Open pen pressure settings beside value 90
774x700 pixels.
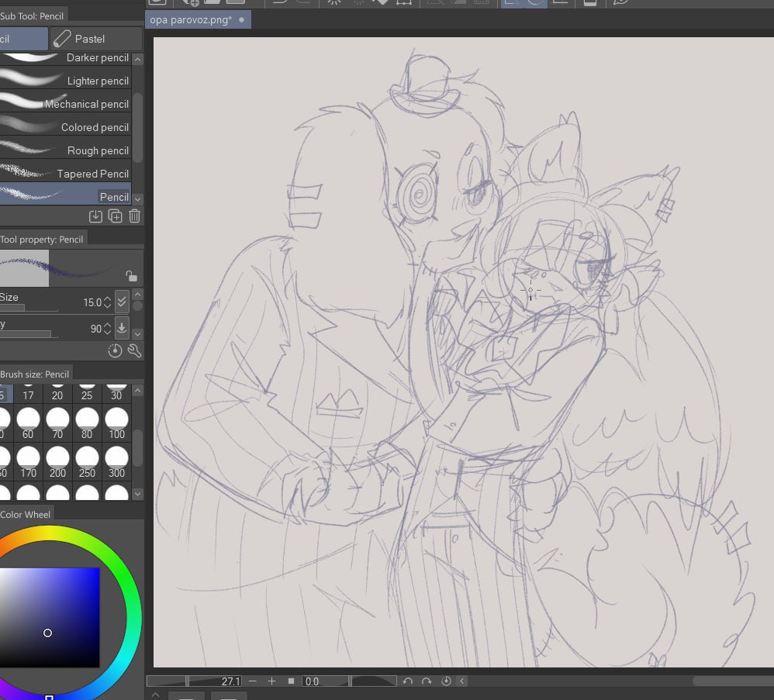pyautogui.click(x=122, y=328)
